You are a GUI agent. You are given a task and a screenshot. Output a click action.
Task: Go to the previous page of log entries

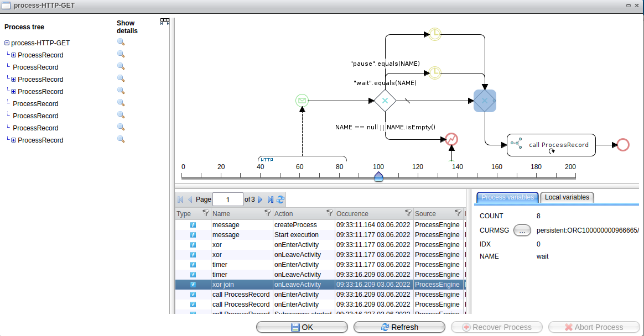190,200
